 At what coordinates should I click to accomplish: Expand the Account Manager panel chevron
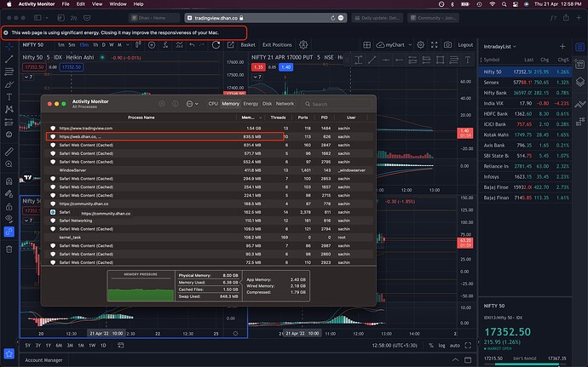[455, 360]
